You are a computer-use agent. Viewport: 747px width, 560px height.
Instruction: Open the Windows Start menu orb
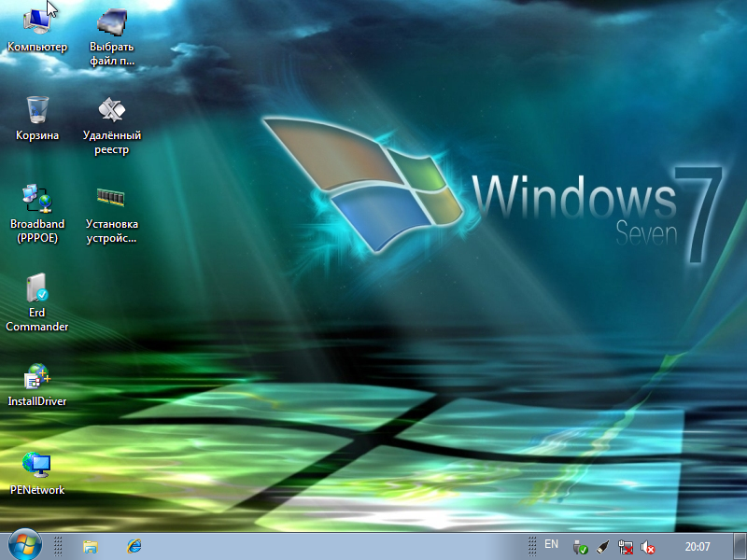24,545
